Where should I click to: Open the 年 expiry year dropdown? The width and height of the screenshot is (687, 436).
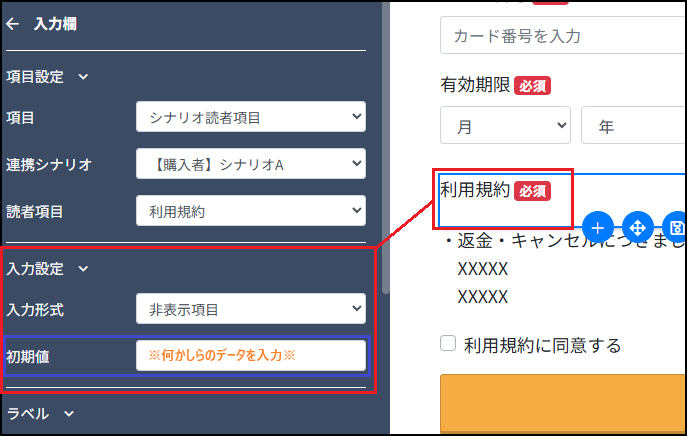coord(632,127)
